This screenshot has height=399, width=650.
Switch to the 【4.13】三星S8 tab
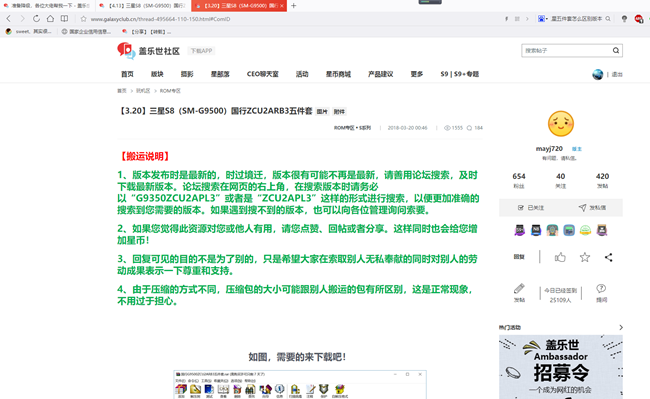(x=143, y=6)
